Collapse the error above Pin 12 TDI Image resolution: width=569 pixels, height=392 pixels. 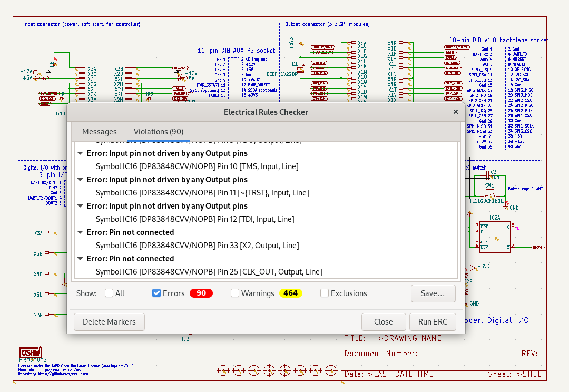tap(80, 206)
